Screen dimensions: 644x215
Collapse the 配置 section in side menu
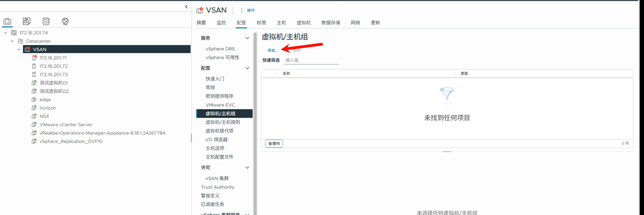[x=247, y=68]
